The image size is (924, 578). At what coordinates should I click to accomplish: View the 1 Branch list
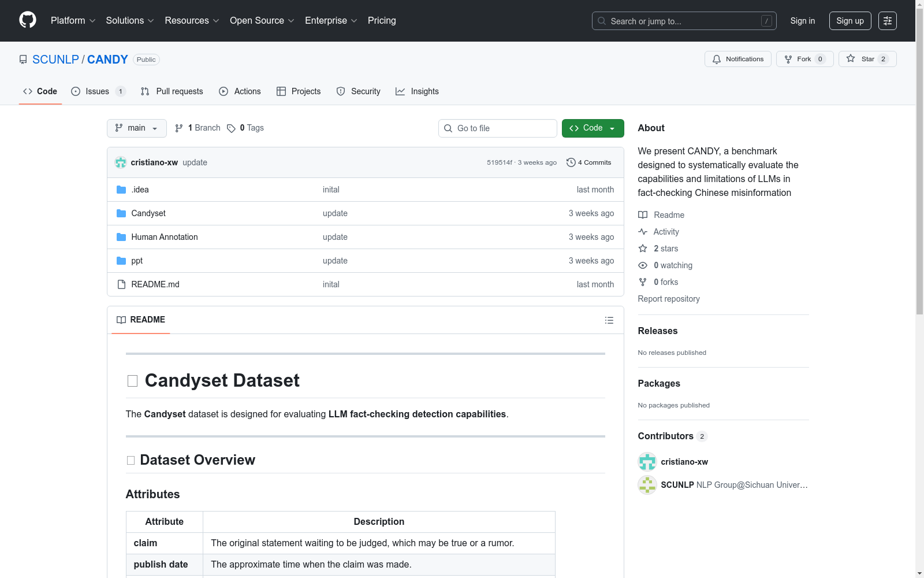(198, 128)
